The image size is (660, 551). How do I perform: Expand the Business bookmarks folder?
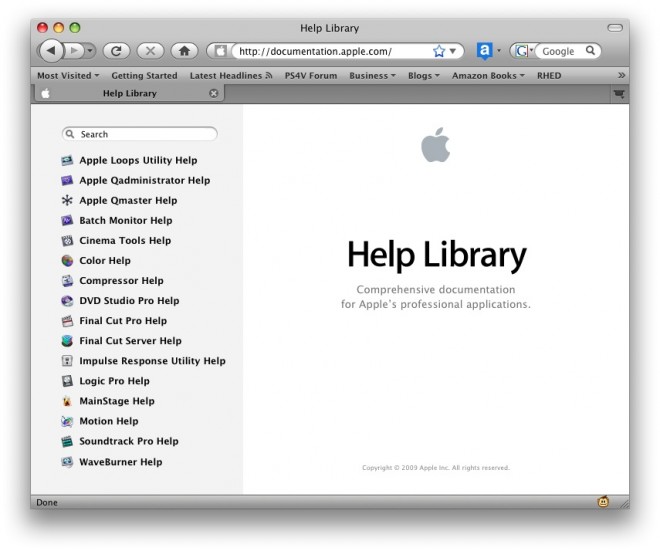pyautogui.click(x=373, y=76)
